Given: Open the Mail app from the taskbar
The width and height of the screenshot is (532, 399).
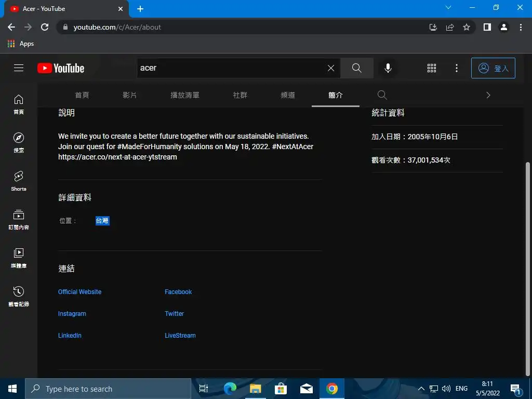Looking at the screenshot, I should coord(307,389).
